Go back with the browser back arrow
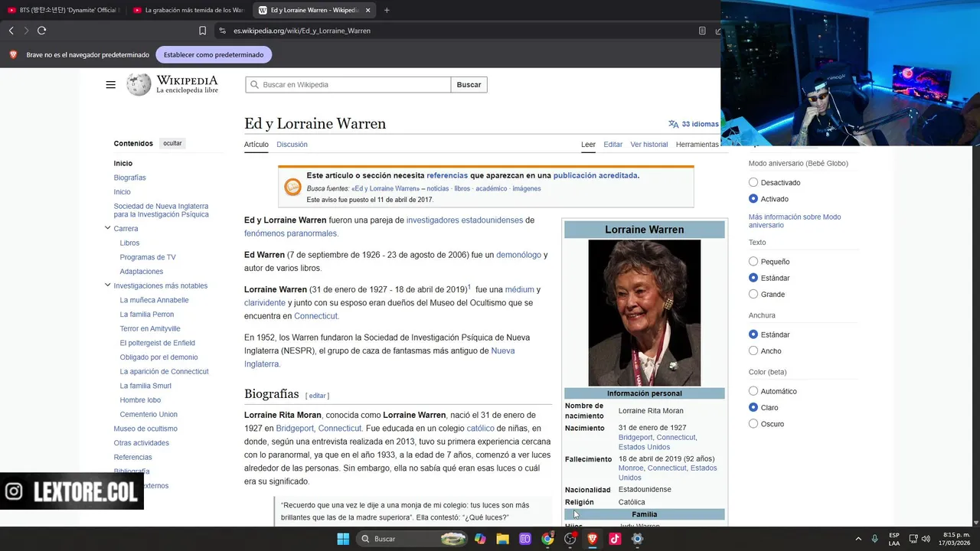Image resolution: width=980 pixels, height=551 pixels. tap(11, 31)
